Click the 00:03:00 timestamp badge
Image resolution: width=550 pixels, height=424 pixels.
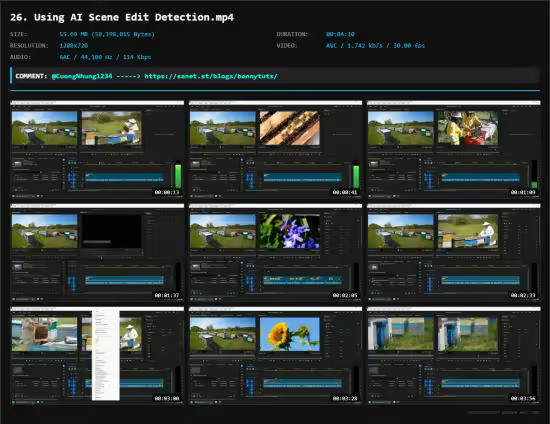(x=167, y=398)
